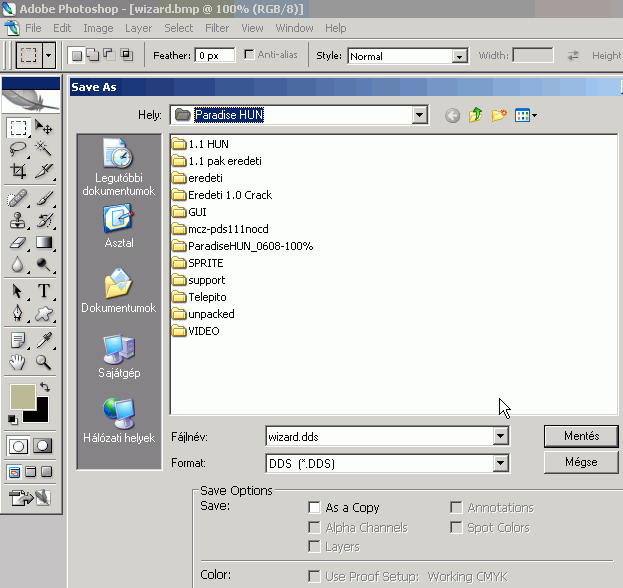623x588 pixels.
Task: Toggle the Use Proof Setup checkbox
Action: [315, 576]
